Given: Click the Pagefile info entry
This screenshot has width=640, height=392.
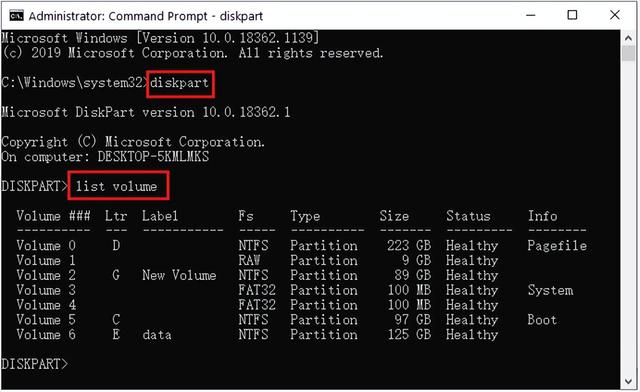Looking at the screenshot, I should [557, 246].
